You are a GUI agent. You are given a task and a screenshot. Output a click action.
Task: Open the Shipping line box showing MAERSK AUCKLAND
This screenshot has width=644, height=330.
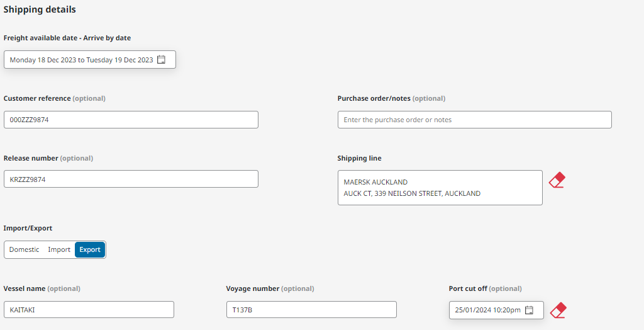[440, 188]
